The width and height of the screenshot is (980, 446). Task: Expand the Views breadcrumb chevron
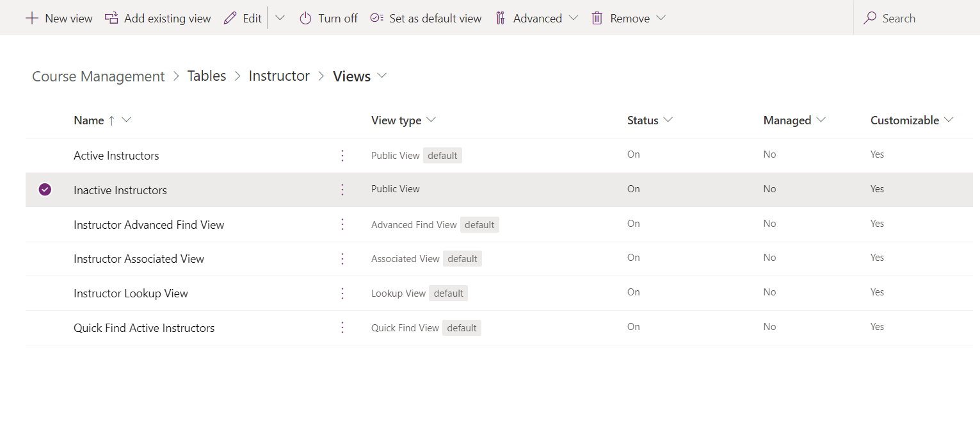click(x=382, y=76)
